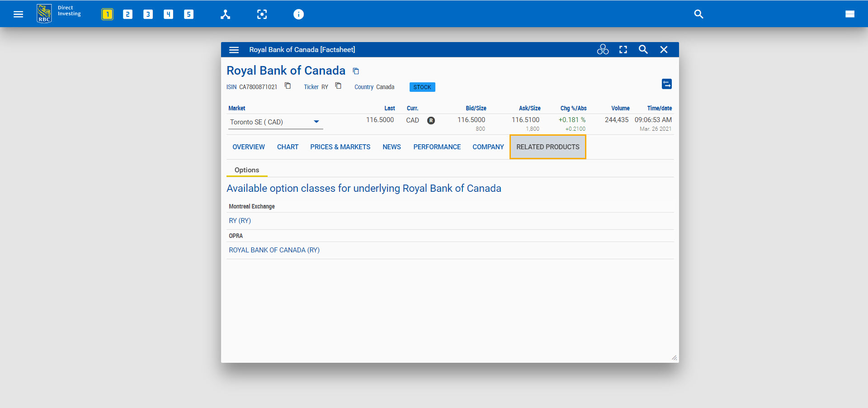Switch to workspace 3
The width and height of the screenshot is (868, 408).
[148, 14]
